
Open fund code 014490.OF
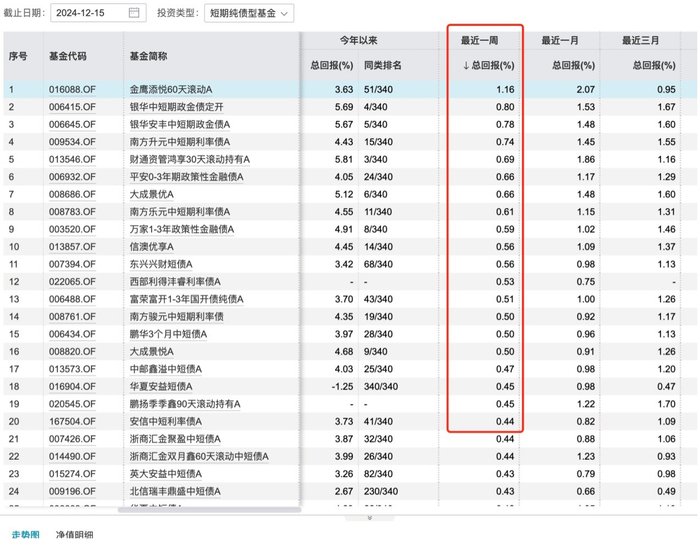click(x=72, y=457)
